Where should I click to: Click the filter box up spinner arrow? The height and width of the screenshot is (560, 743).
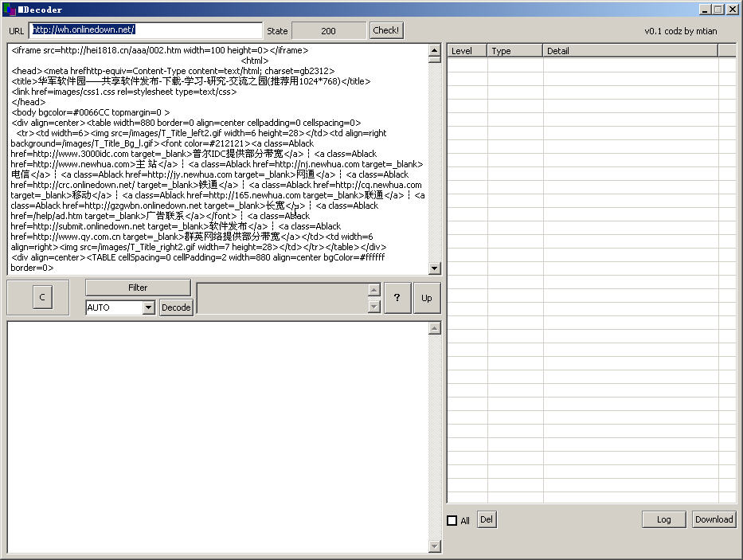pyautogui.click(x=374, y=290)
